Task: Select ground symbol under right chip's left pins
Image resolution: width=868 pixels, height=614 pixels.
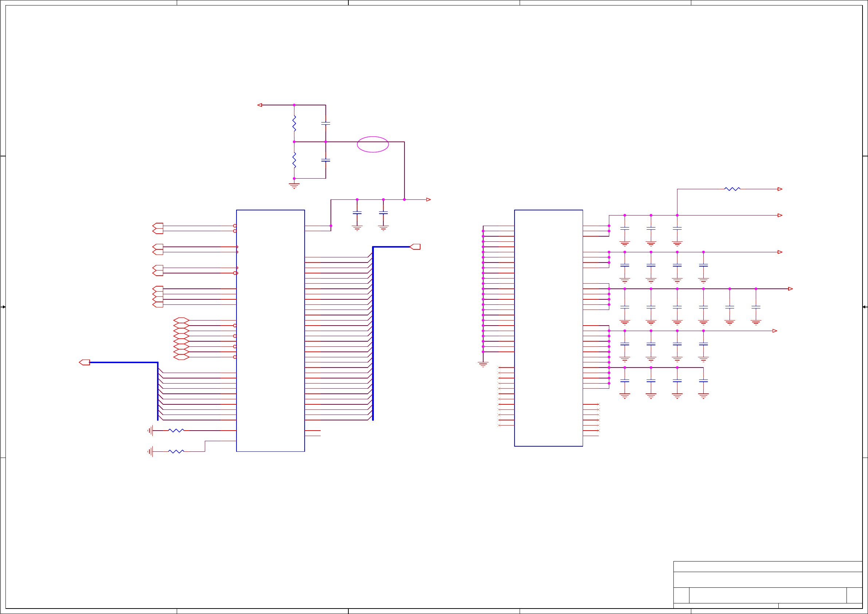Action: [x=483, y=365]
